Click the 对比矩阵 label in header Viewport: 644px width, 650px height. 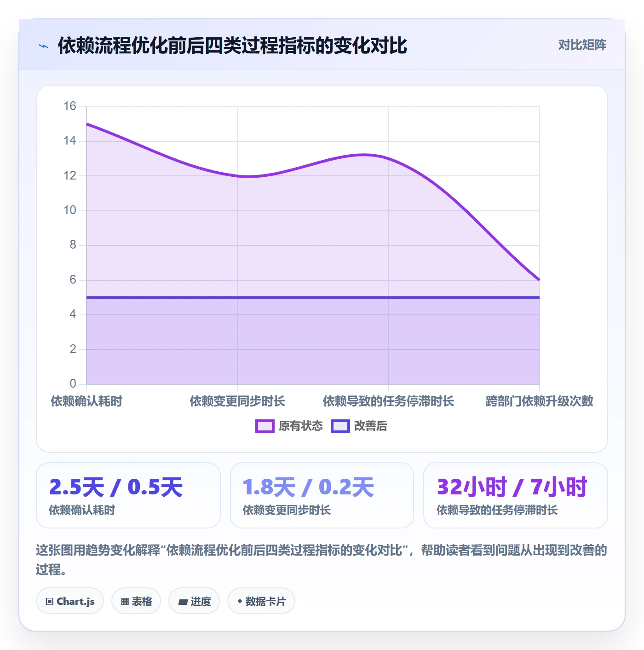582,45
